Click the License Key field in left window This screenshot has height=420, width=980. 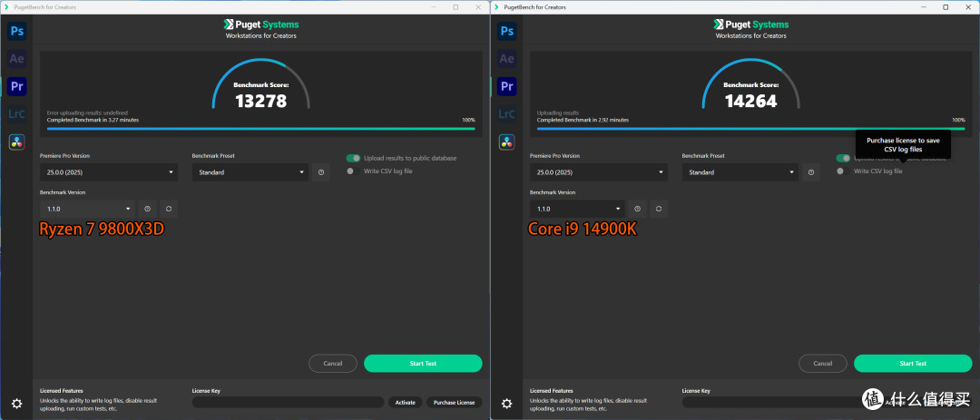(289, 403)
